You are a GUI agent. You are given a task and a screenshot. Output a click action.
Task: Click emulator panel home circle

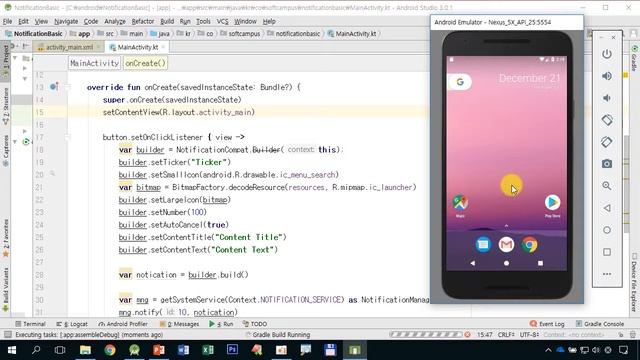[x=607, y=230]
